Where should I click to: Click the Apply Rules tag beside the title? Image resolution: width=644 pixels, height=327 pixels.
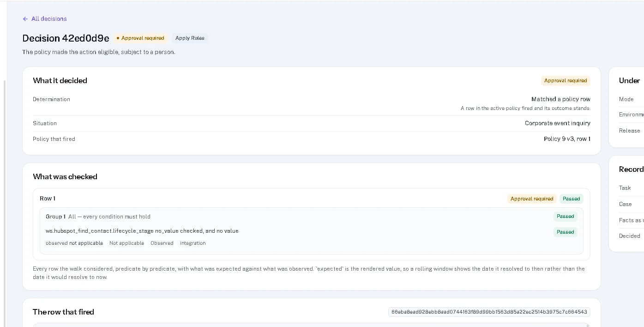(x=190, y=38)
